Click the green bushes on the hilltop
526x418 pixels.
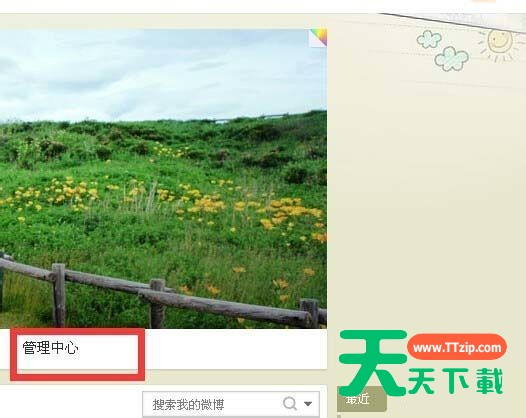161,141
